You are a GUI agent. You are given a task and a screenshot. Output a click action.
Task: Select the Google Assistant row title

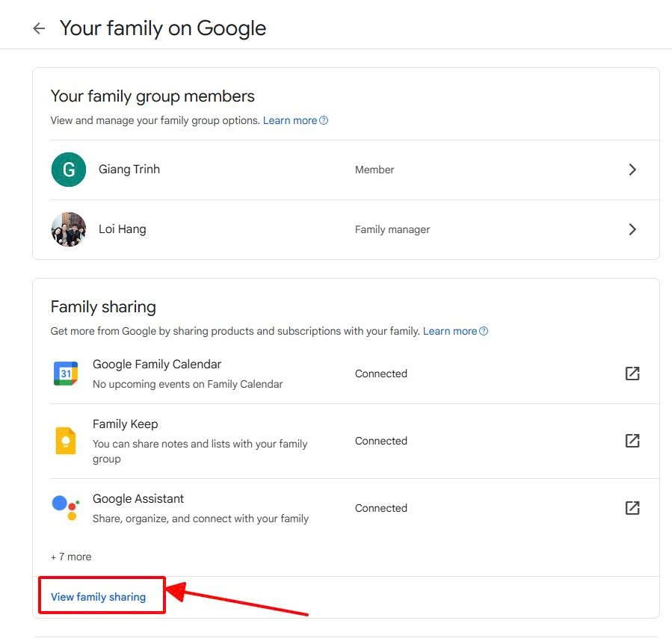[x=138, y=499]
